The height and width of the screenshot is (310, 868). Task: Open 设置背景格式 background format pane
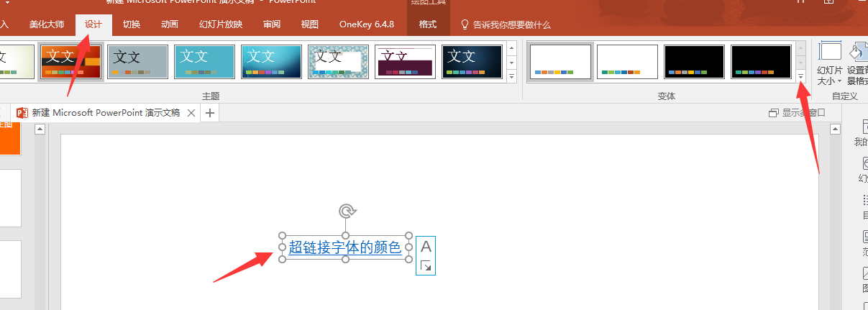857,64
